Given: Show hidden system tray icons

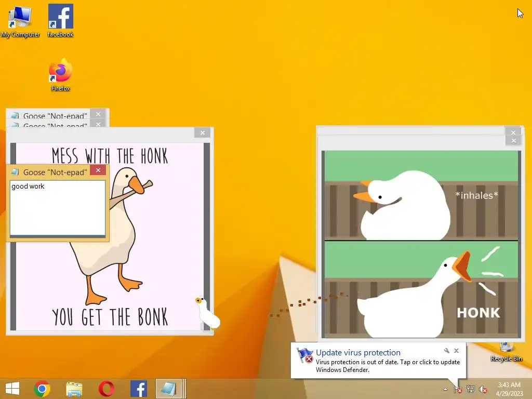Looking at the screenshot, I should pos(445,389).
